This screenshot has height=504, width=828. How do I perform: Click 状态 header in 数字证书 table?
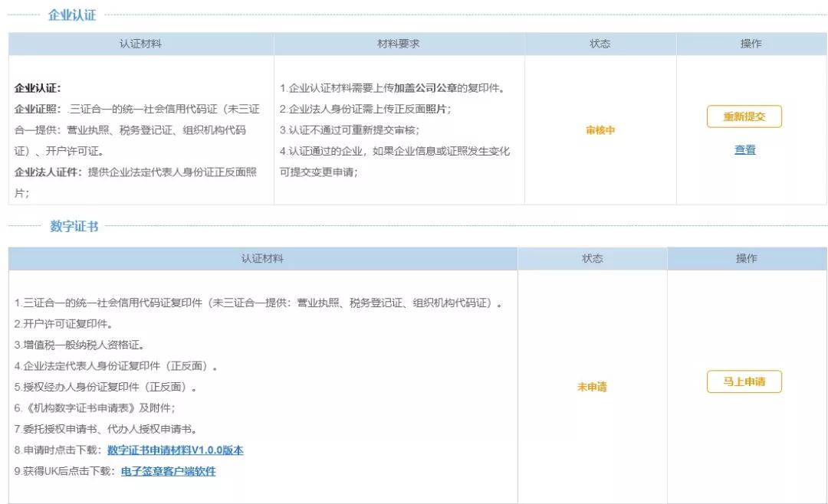(592, 259)
